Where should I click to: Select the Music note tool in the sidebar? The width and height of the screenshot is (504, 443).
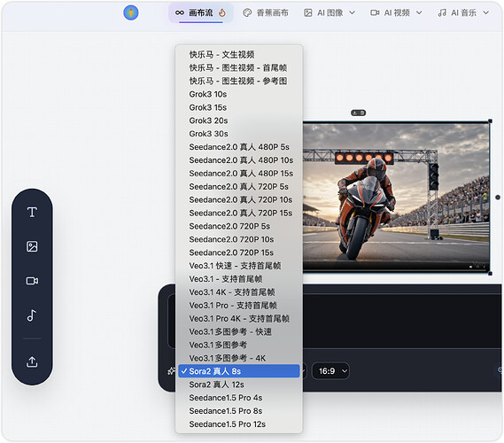(32, 315)
